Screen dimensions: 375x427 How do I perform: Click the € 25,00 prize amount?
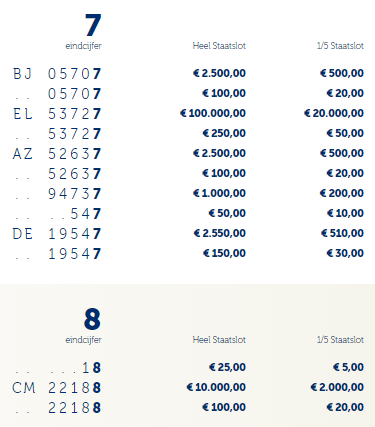227,367
